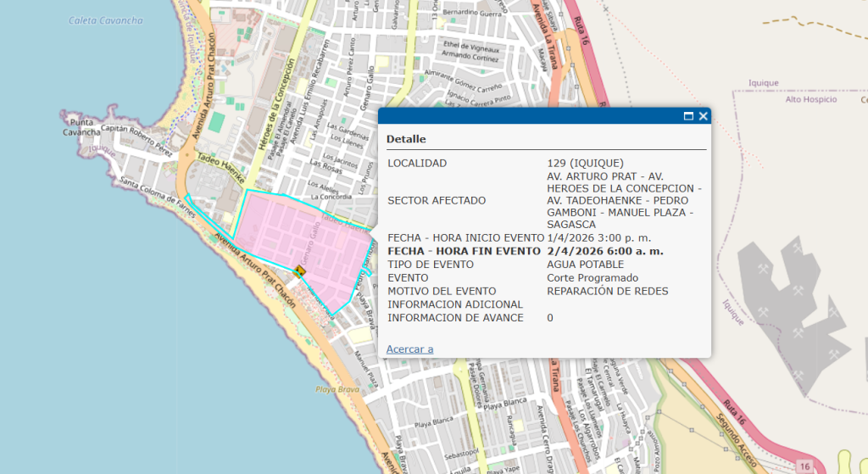The image size is (868, 474).
Task: Click the 'Acercar a' zoom link
Action: [409, 349]
